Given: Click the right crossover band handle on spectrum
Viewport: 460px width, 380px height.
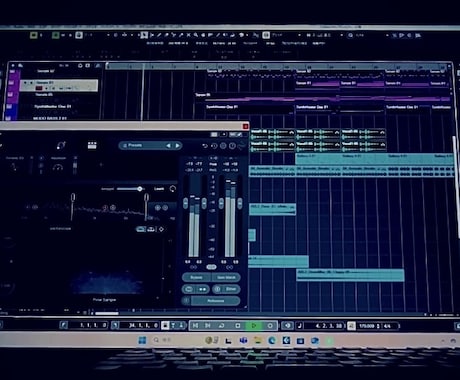Looking at the screenshot, I should click(x=146, y=198).
